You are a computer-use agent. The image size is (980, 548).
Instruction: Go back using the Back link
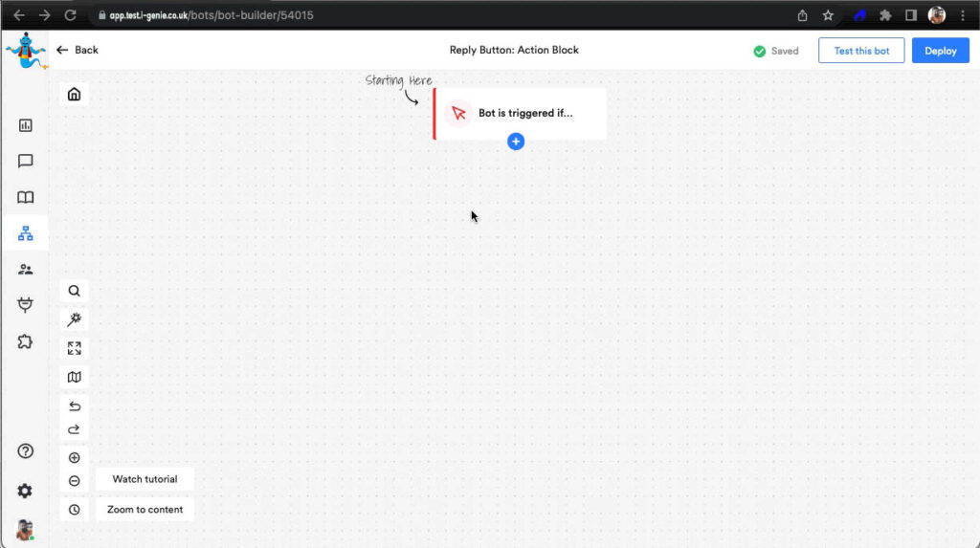coord(78,50)
